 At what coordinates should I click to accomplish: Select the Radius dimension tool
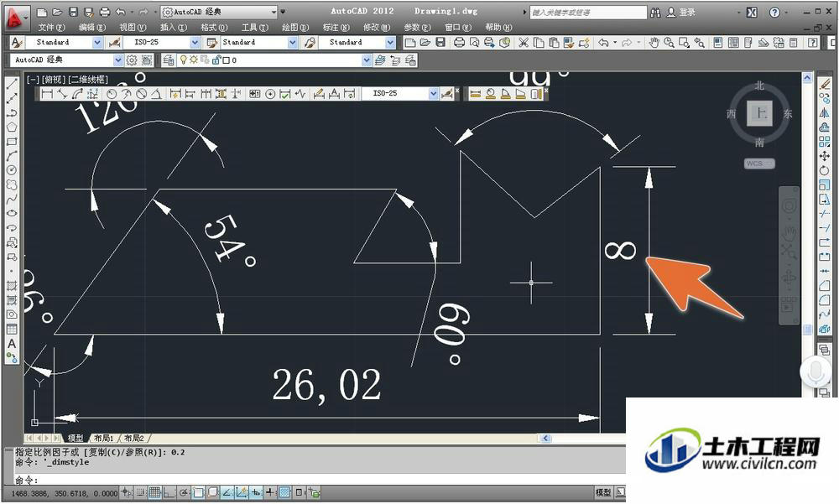pyautogui.click(x=112, y=94)
